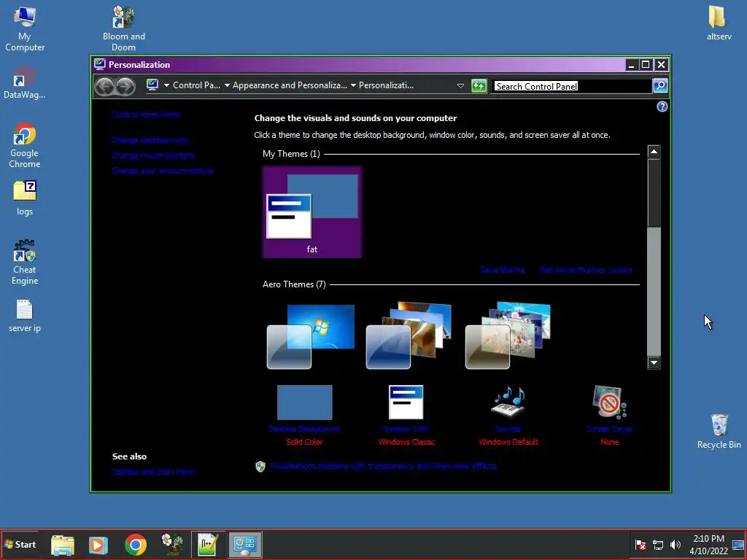Expand the arrow before Appearance and Personaliza...
This screenshot has height=560, width=747.
point(227,86)
